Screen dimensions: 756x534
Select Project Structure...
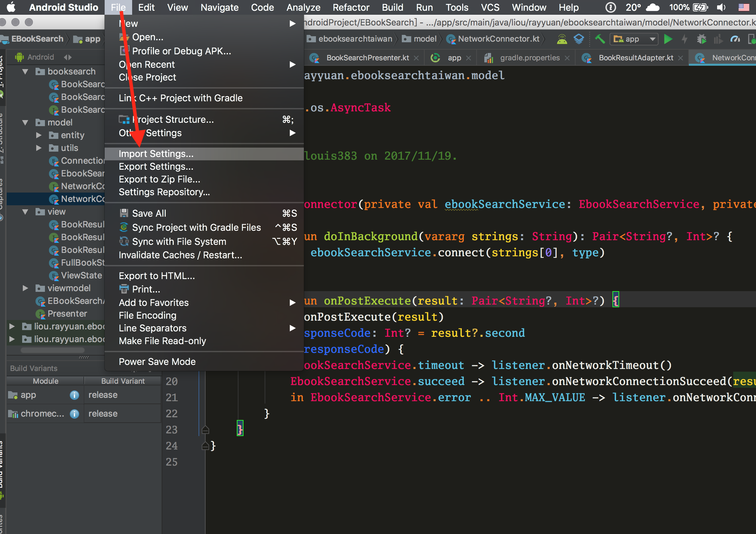point(204,119)
